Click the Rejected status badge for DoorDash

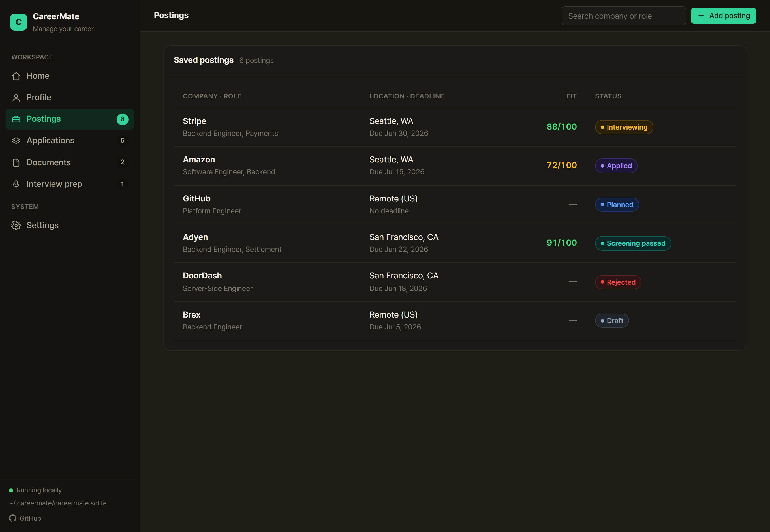click(618, 282)
